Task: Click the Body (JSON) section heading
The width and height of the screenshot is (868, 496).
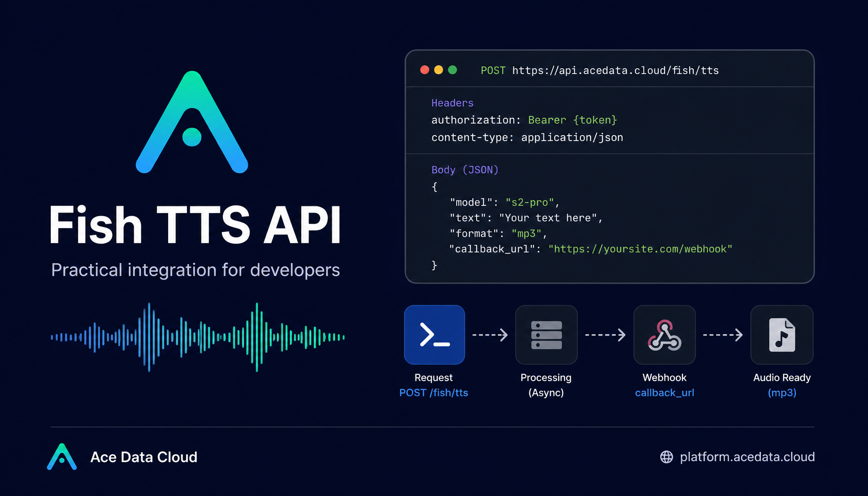Action: coord(465,170)
